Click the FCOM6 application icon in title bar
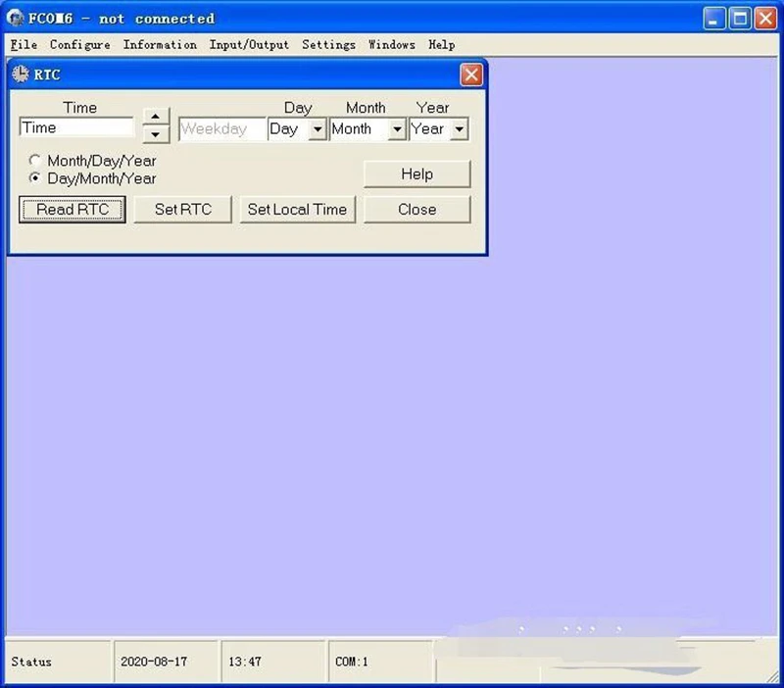Screen dimensions: 784x688 tap(15, 18)
